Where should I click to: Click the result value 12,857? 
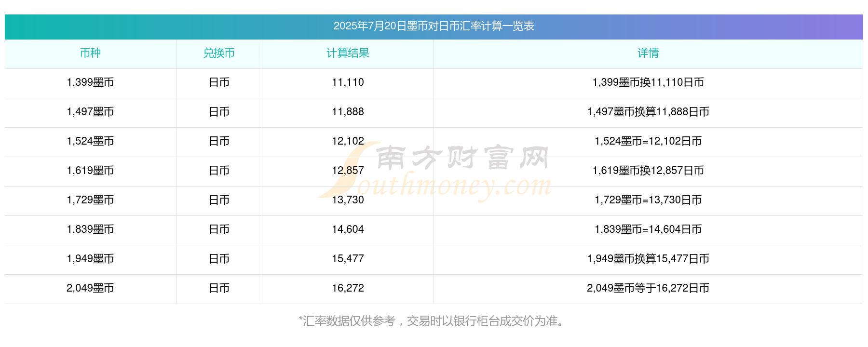[348, 171]
